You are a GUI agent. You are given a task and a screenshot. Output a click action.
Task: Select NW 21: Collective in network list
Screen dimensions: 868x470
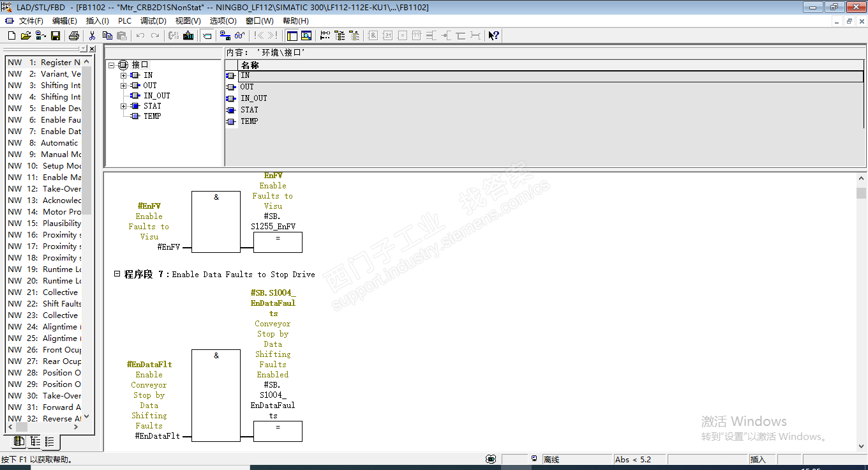coord(44,292)
